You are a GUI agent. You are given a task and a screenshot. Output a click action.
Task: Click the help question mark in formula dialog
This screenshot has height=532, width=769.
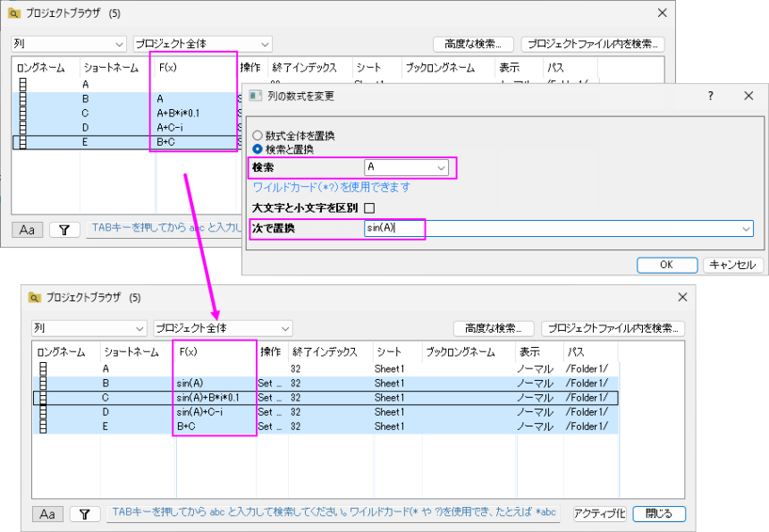click(x=711, y=96)
